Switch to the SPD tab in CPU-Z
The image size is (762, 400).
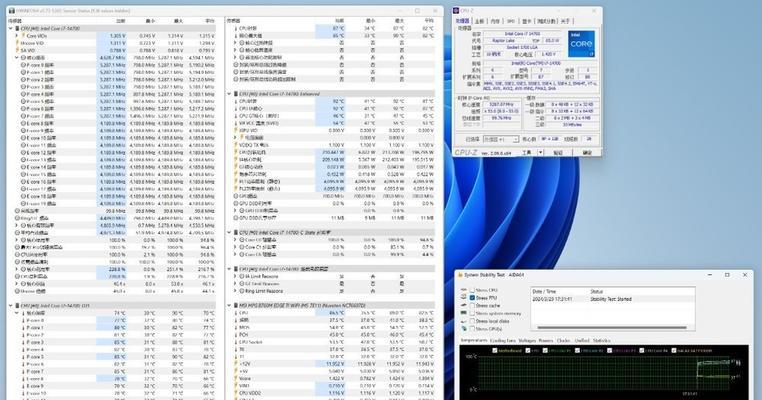[511, 21]
